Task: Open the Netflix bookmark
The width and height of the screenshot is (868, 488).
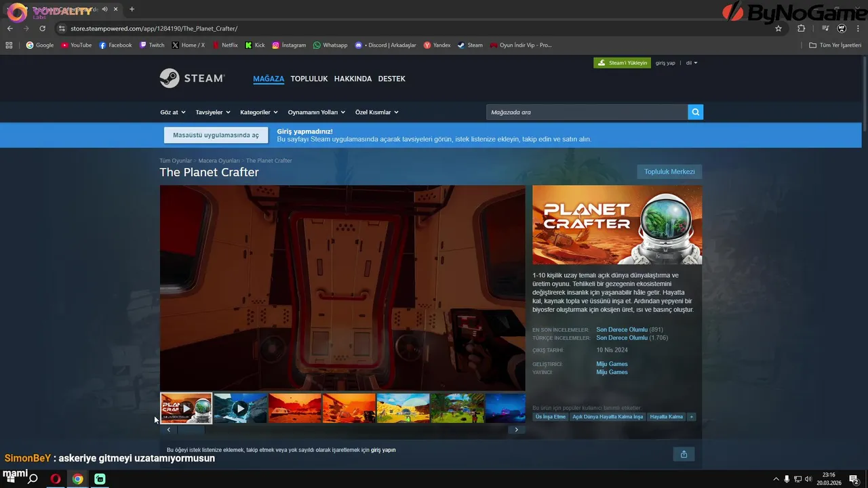Action: point(225,45)
